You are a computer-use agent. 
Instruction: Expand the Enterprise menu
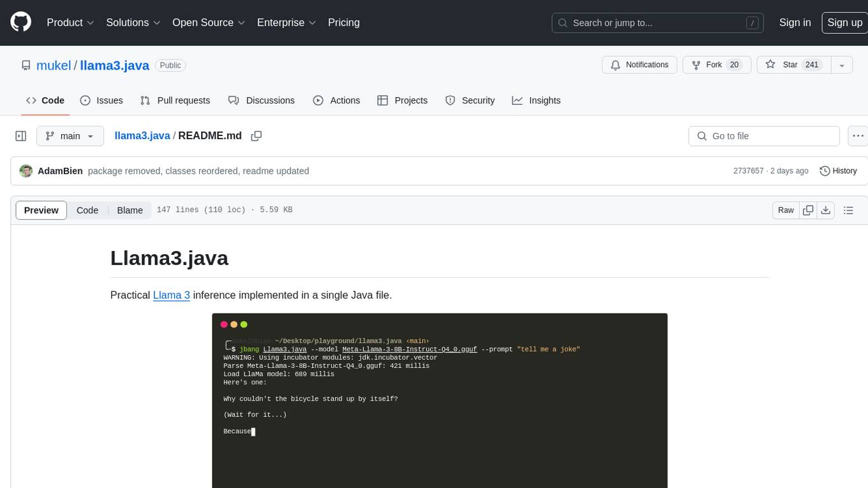[x=287, y=22]
